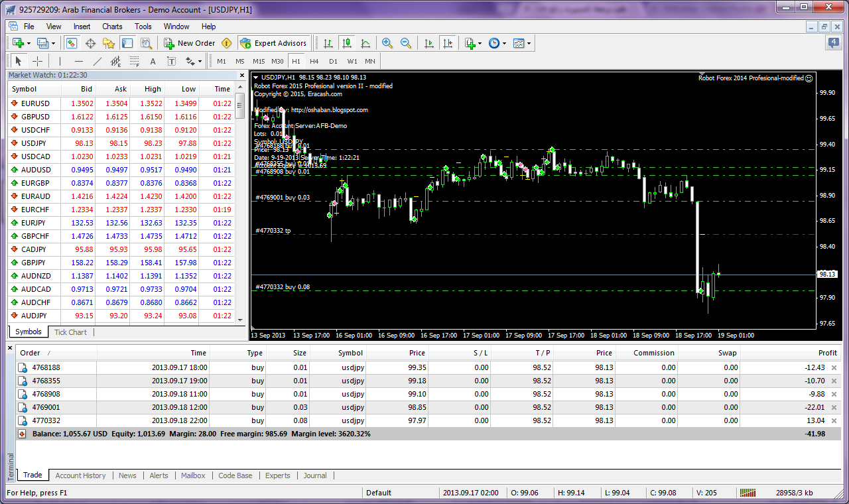The width and height of the screenshot is (849, 504).
Task: Switch chart to bar chart
Action: click(x=328, y=43)
